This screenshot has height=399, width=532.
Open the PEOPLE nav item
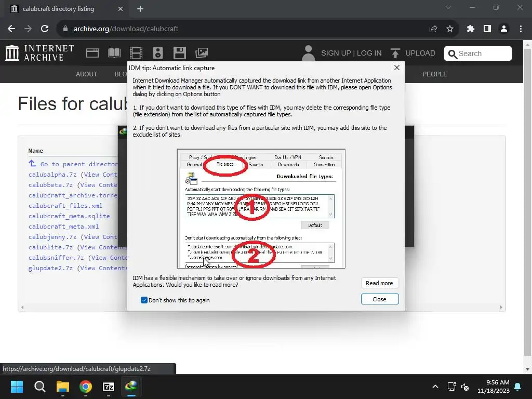pyautogui.click(x=435, y=74)
